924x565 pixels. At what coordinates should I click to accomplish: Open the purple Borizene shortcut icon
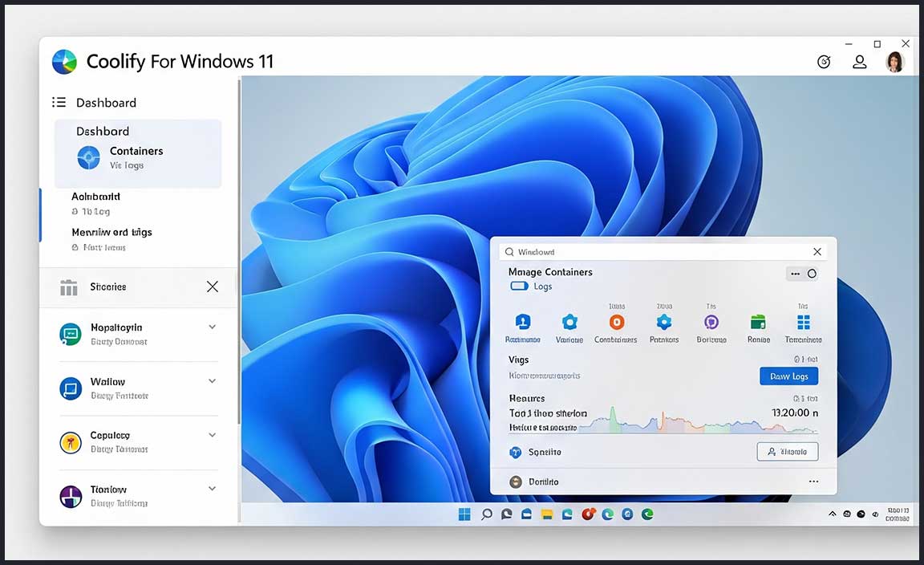pos(711,322)
